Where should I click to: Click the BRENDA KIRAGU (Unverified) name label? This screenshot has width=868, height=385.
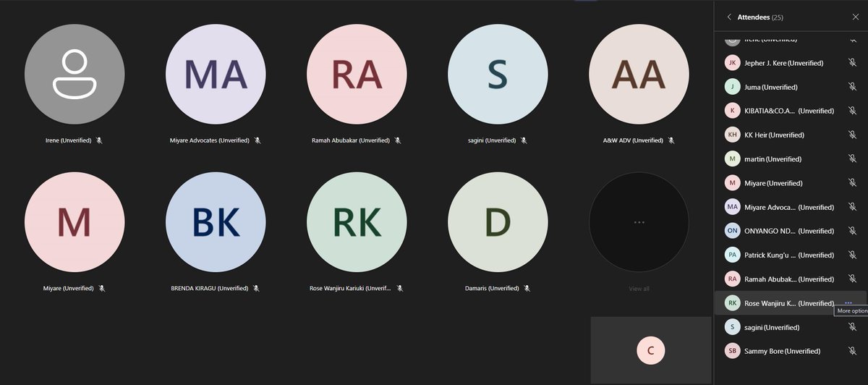click(x=210, y=288)
